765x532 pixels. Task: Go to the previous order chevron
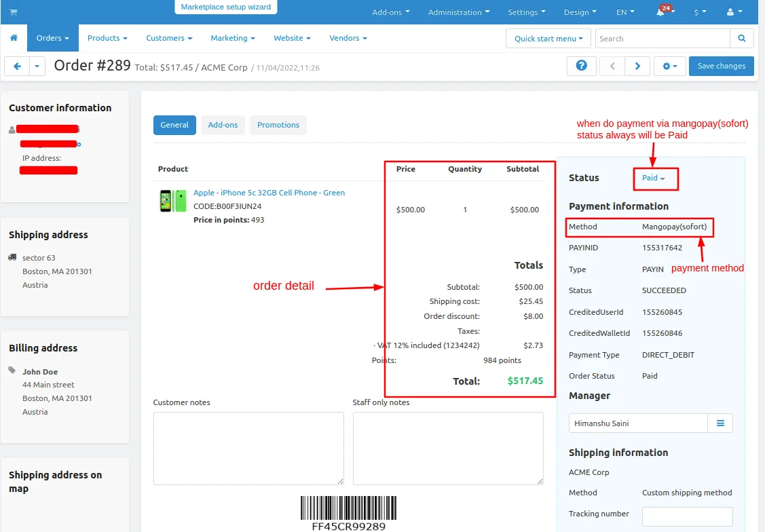pos(612,66)
